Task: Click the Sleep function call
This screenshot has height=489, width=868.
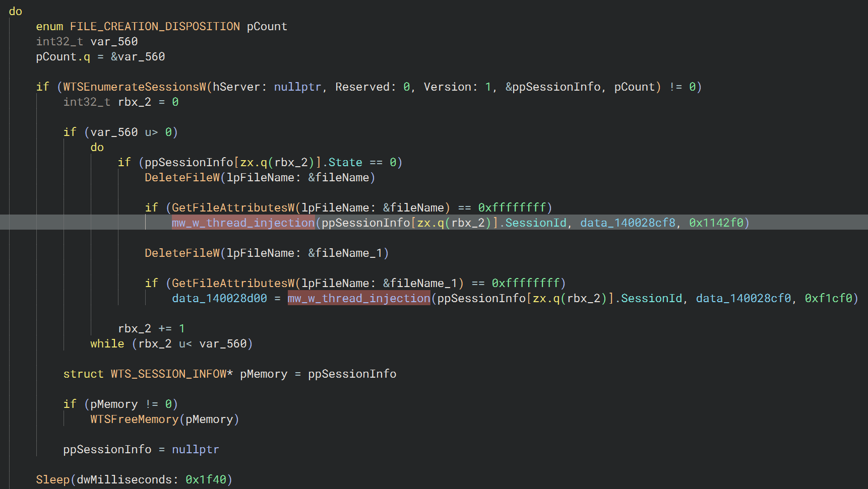Action: point(52,479)
